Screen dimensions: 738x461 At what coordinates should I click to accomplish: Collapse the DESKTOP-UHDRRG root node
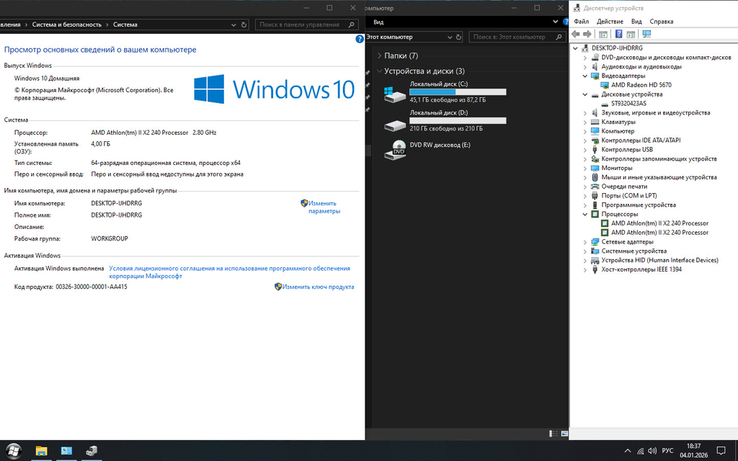(x=575, y=48)
